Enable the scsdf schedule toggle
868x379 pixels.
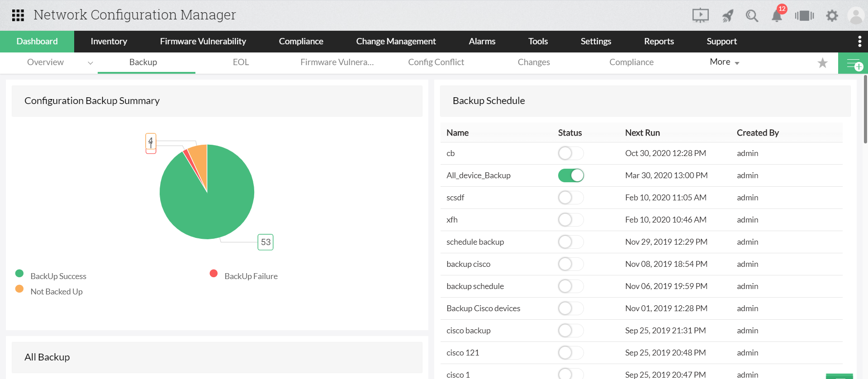click(x=571, y=198)
